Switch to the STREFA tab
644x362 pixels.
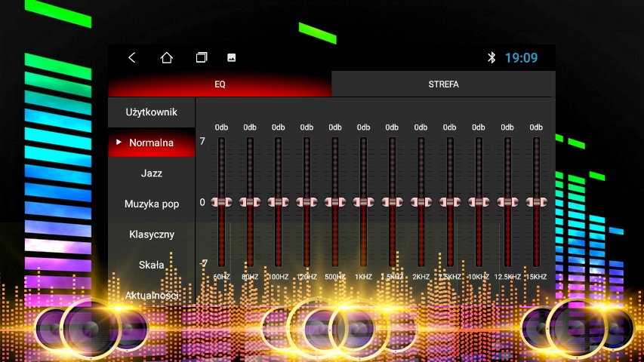click(444, 84)
